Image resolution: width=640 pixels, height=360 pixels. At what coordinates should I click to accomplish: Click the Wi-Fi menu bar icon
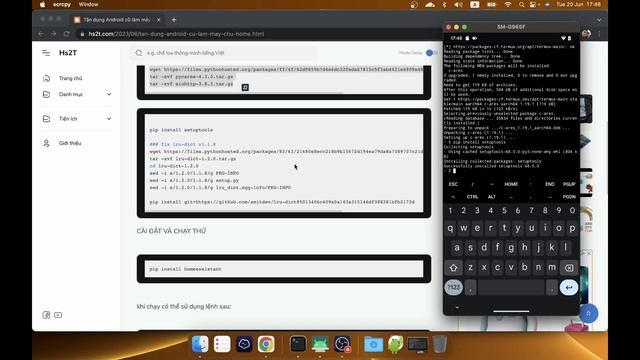508,4
